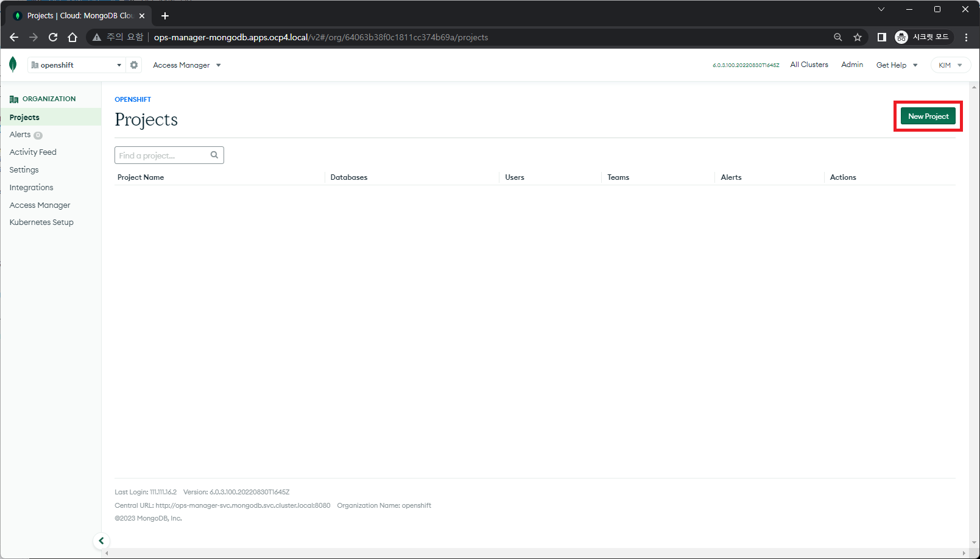This screenshot has height=559, width=980.
Task: Click the Users column header
Action: (x=515, y=177)
